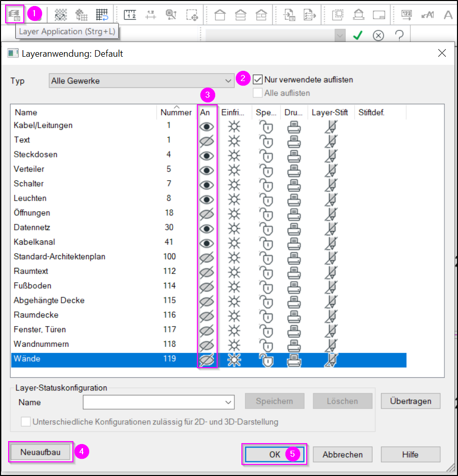Click the Stiftdef. column header

380,112
